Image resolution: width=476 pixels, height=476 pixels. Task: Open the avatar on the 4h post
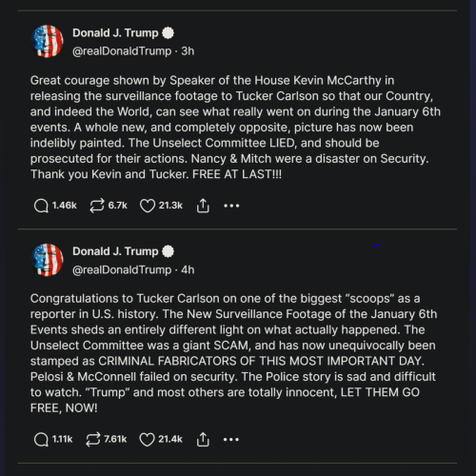[48, 260]
